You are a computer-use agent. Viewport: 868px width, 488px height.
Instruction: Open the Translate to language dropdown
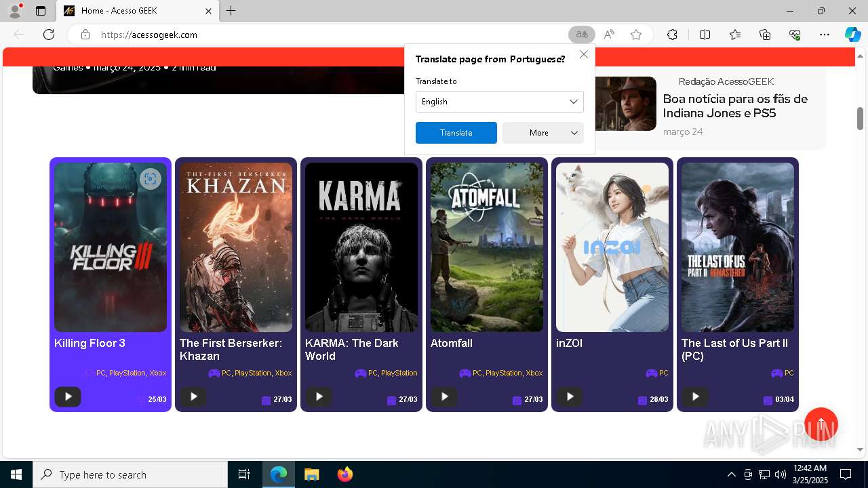tap(500, 102)
